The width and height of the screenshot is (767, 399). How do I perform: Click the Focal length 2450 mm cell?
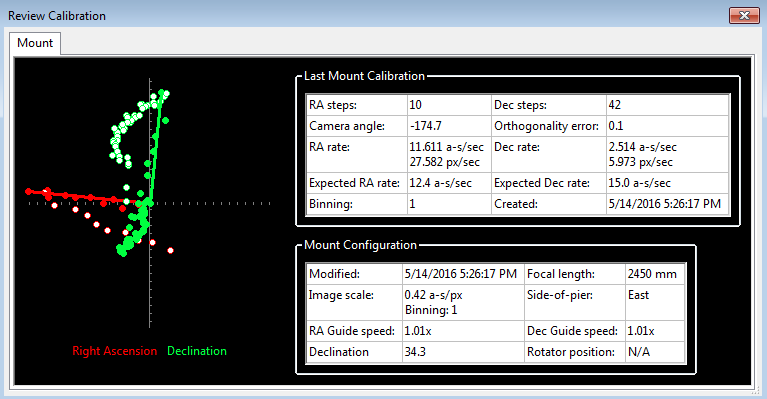(x=655, y=274)
